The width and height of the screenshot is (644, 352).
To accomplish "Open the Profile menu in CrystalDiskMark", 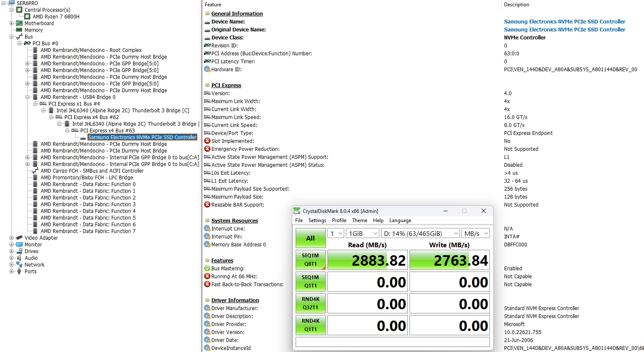I will point(339,220).
